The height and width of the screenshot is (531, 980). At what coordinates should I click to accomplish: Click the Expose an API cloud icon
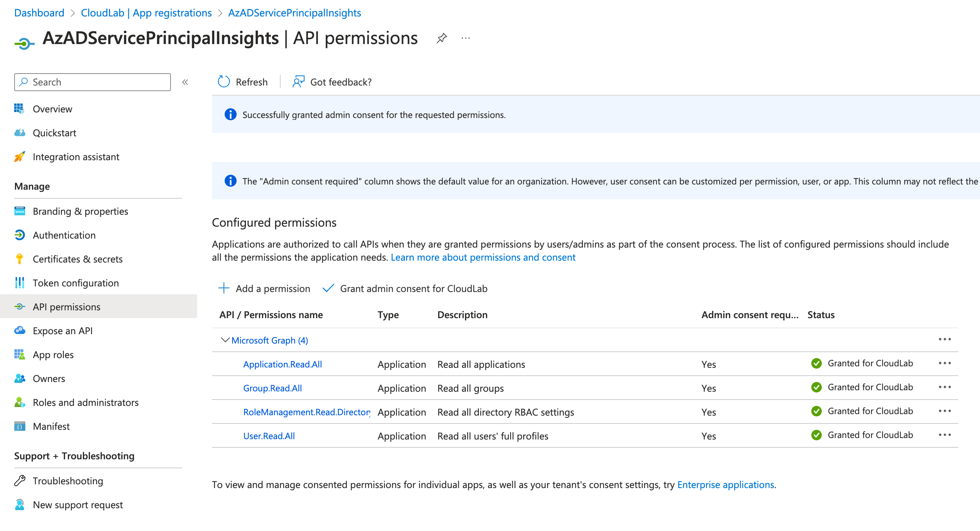tap(19, 330)
